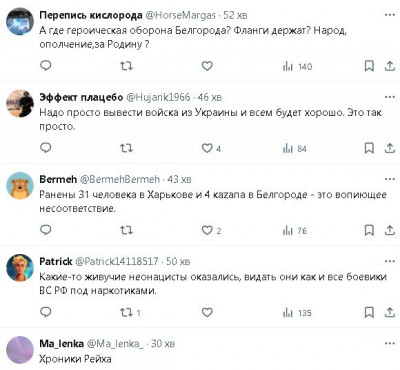400x370 pixels.
Task: Open more options for Ma_lenka tweet
Action: [390, 343]
